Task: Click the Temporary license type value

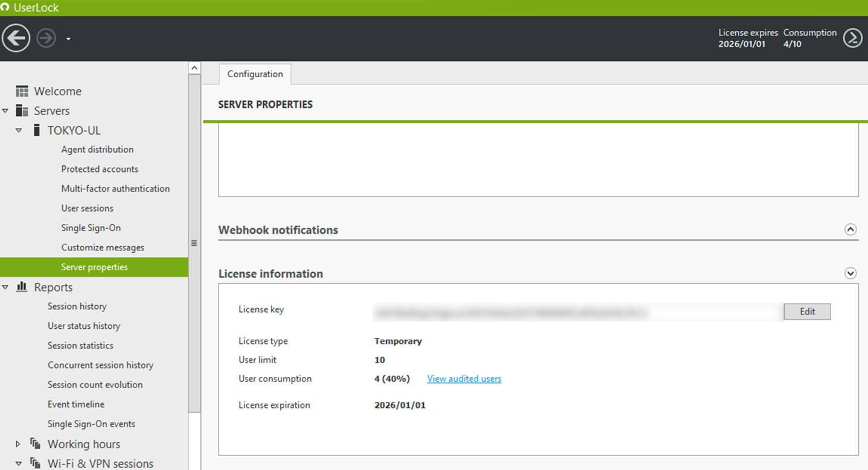Action: [x=398, y=341]
